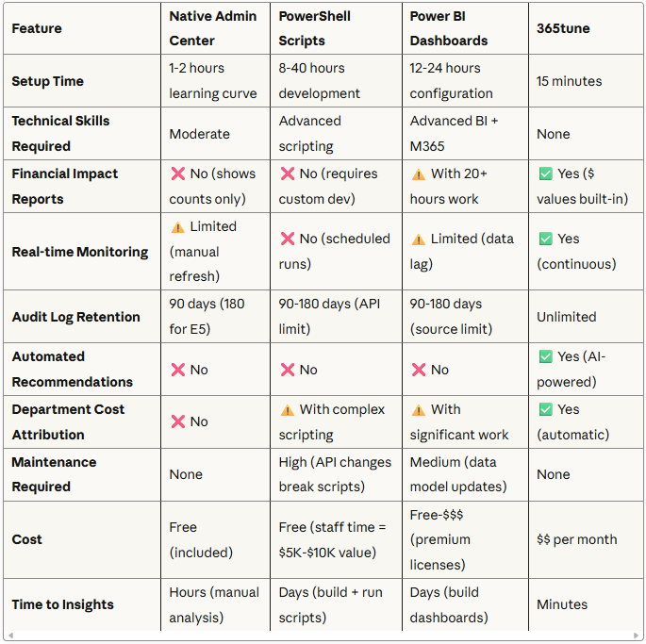Click green checkmark next to 'Yes ($ values built-in)'

click(x=545, y=174)
